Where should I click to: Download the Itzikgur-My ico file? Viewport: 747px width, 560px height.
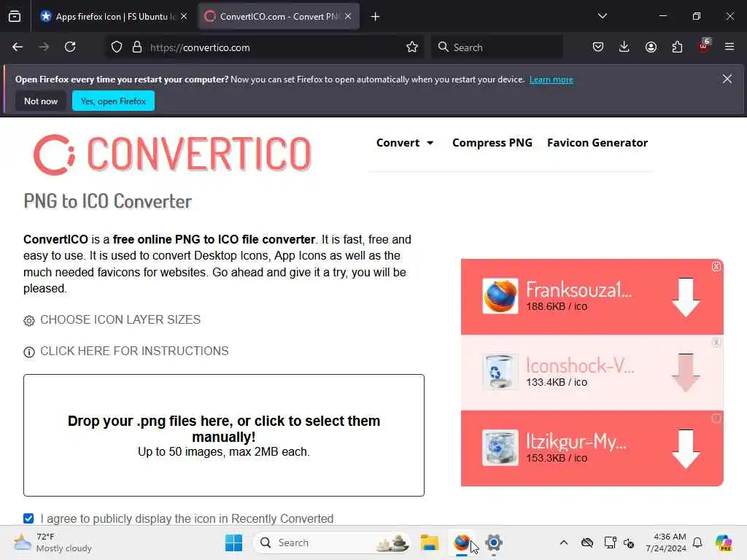point(686,448)
